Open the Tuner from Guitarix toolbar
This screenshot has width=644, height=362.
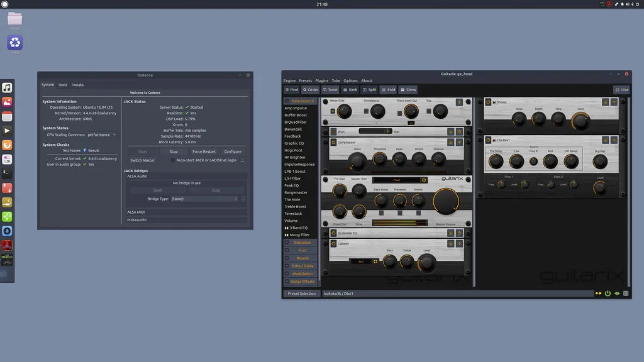pyautogui.click(x=329, y=90)
